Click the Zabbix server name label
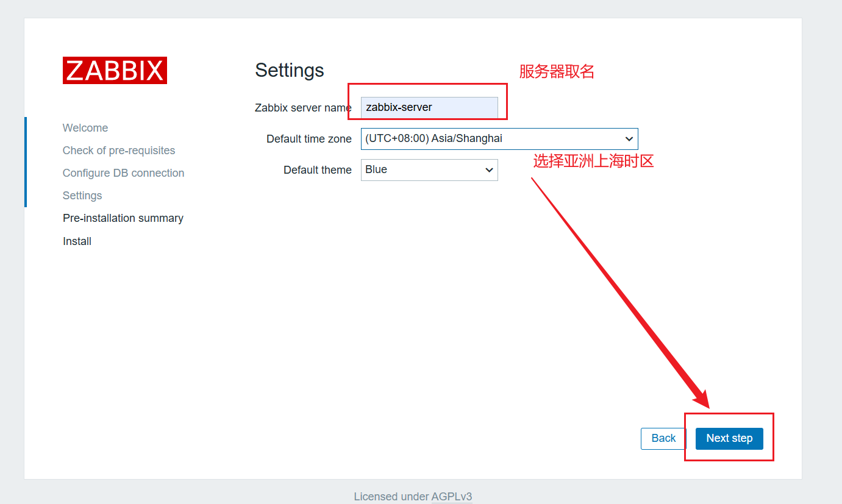The image size is (842, 504). coord(303,108)
